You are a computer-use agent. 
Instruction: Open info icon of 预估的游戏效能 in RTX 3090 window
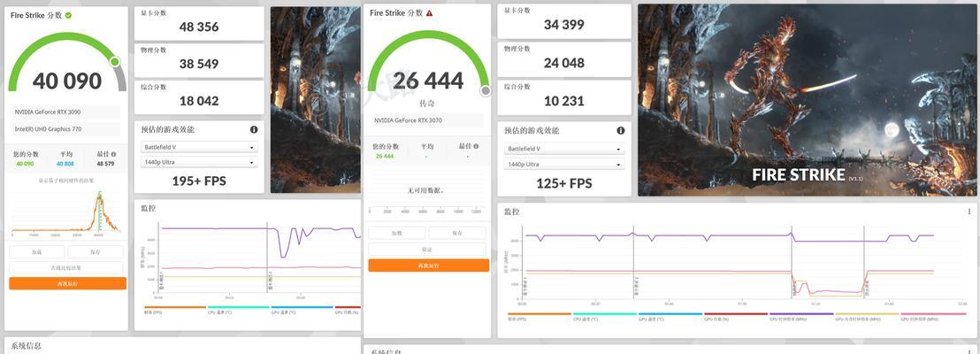click(x=254, y=129)
